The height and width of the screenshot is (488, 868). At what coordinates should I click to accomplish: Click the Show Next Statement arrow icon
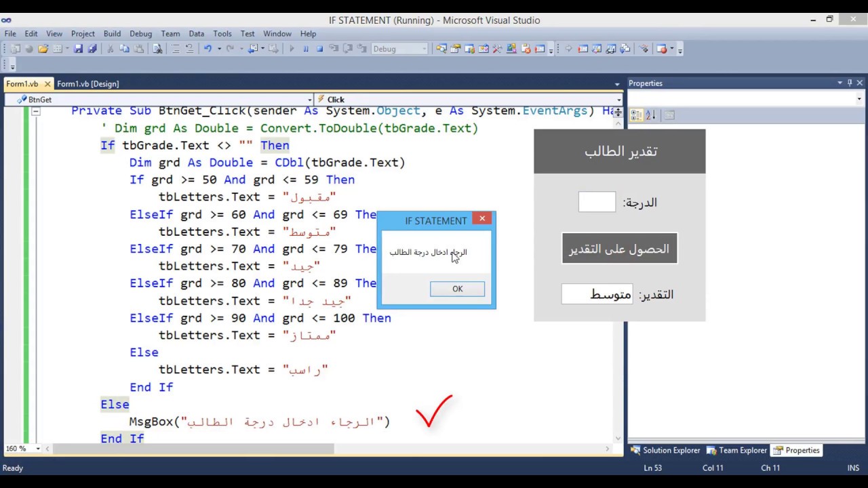pos(568,49)
